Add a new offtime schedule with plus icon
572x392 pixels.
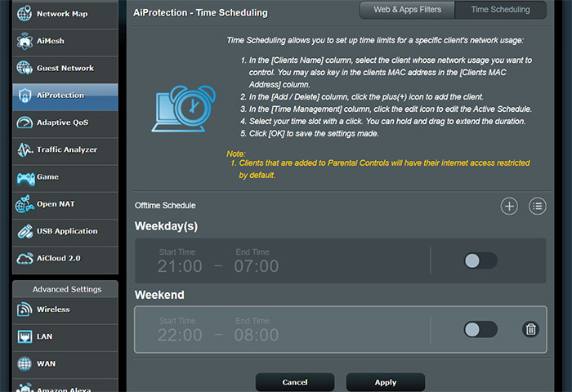[x=509, y=206]
